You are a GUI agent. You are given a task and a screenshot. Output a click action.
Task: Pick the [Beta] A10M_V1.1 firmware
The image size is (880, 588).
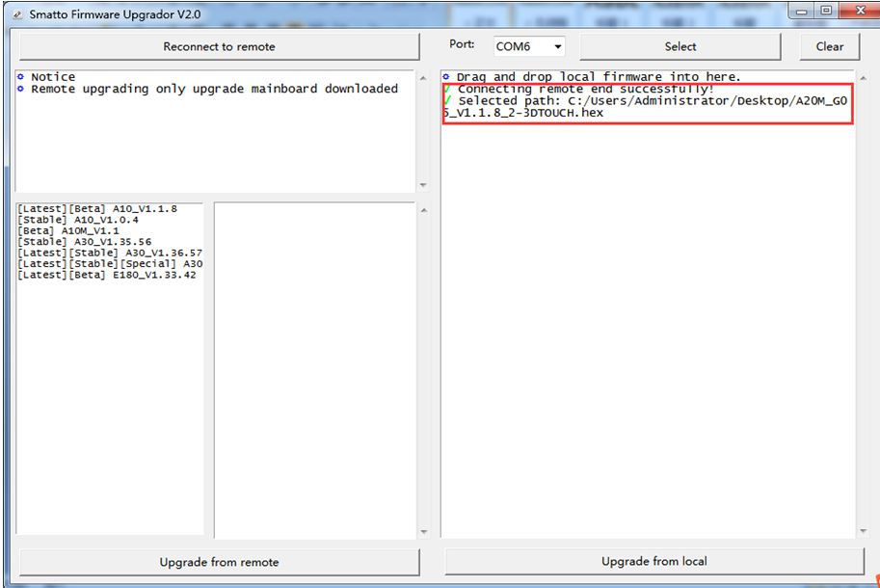(x=67, y=230)
